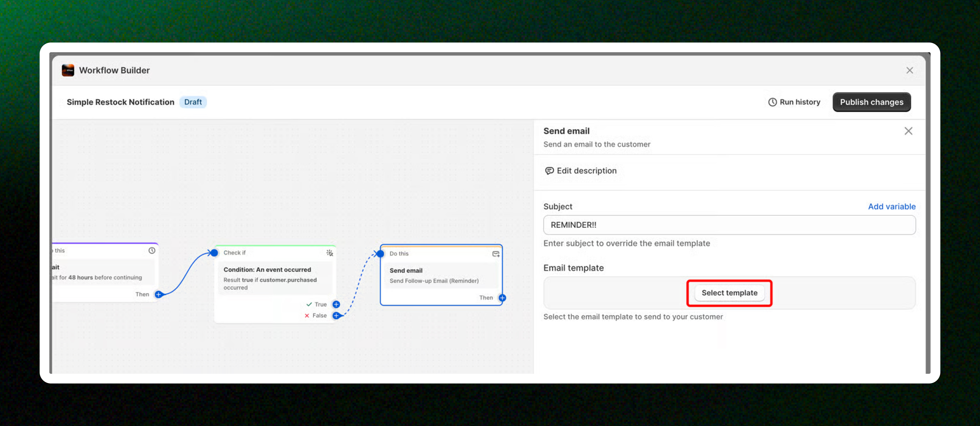This screenshot has width=980, height=426.
Task: Select the Wait for 48 hours node
Action: coord(103,272)
